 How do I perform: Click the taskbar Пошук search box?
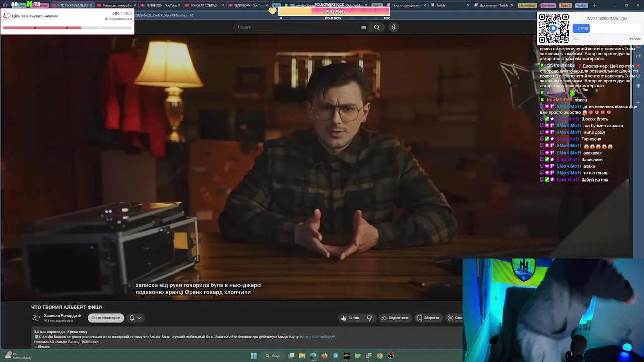point(273,356)
